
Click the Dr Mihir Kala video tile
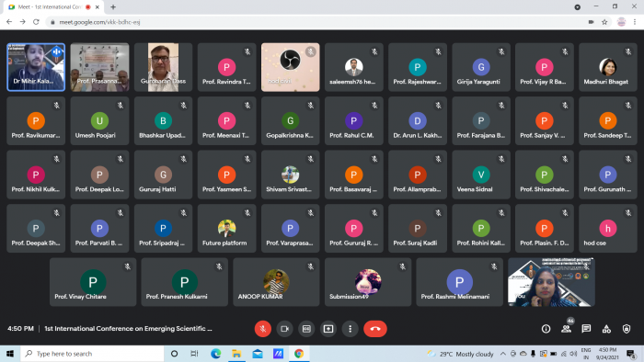[36, 67]
